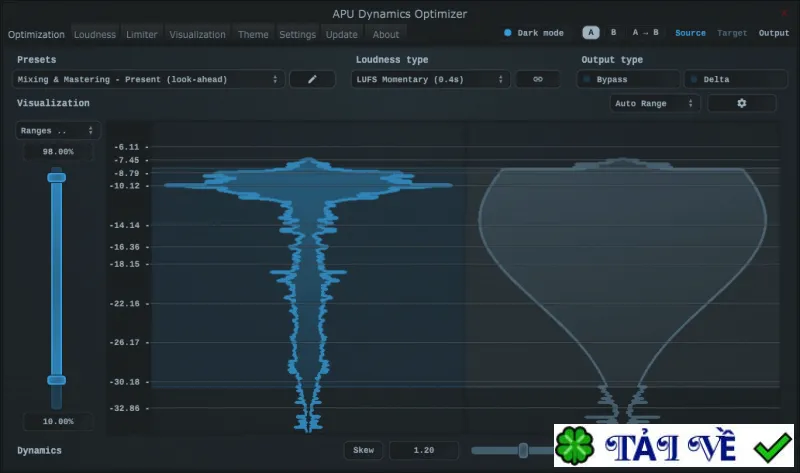Screen dimensions: 800x473
Task: Switch to the Update tab
Action: pyautogui.click(x=342, y=35)
